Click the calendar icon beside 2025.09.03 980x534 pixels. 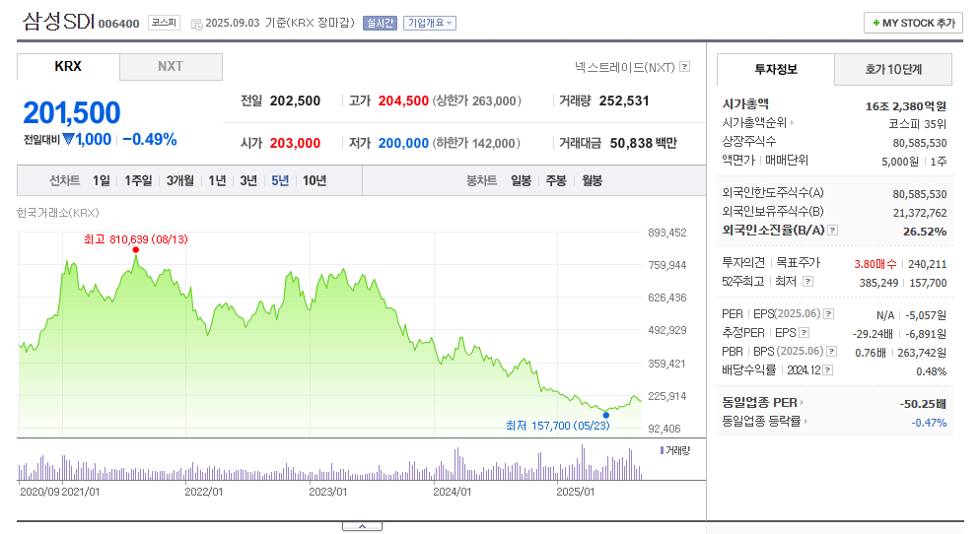(x=196, y=25)
